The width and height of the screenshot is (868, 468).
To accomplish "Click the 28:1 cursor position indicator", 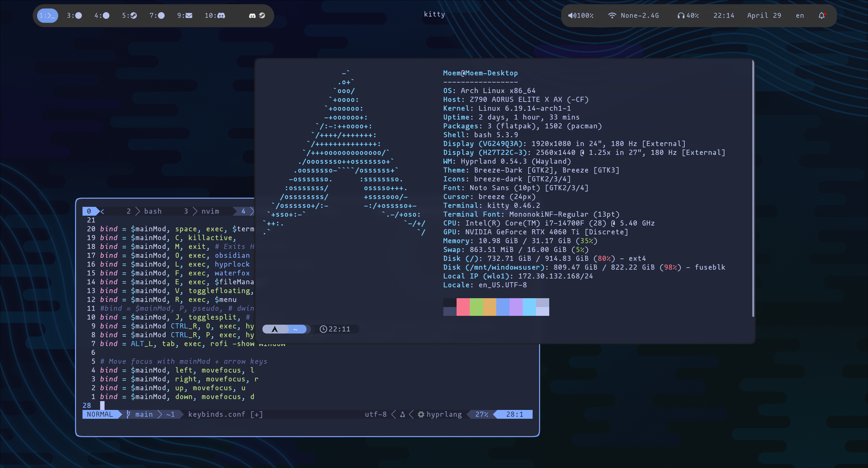I will [x=515, y=414].
